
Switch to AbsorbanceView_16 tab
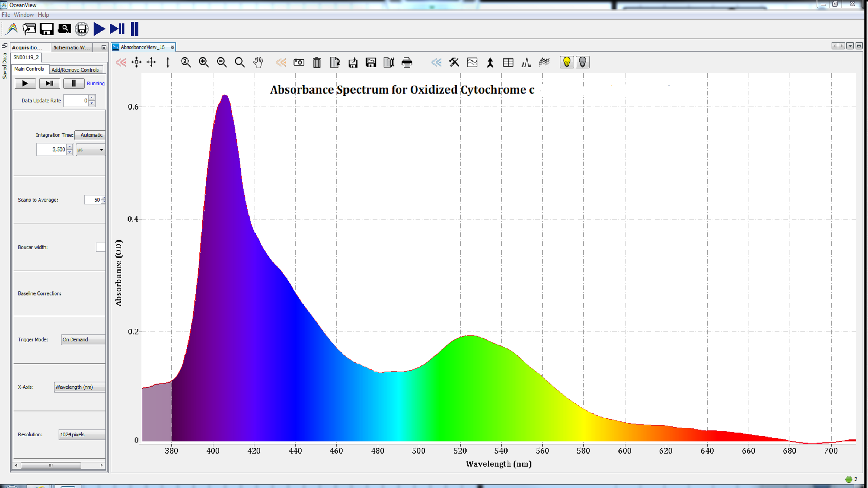pos(142,46)
